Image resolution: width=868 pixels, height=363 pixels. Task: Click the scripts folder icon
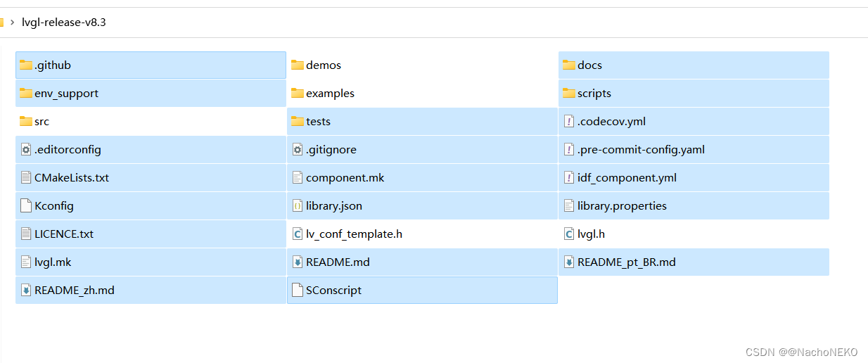pyautogui.click(x=569, y=93)
